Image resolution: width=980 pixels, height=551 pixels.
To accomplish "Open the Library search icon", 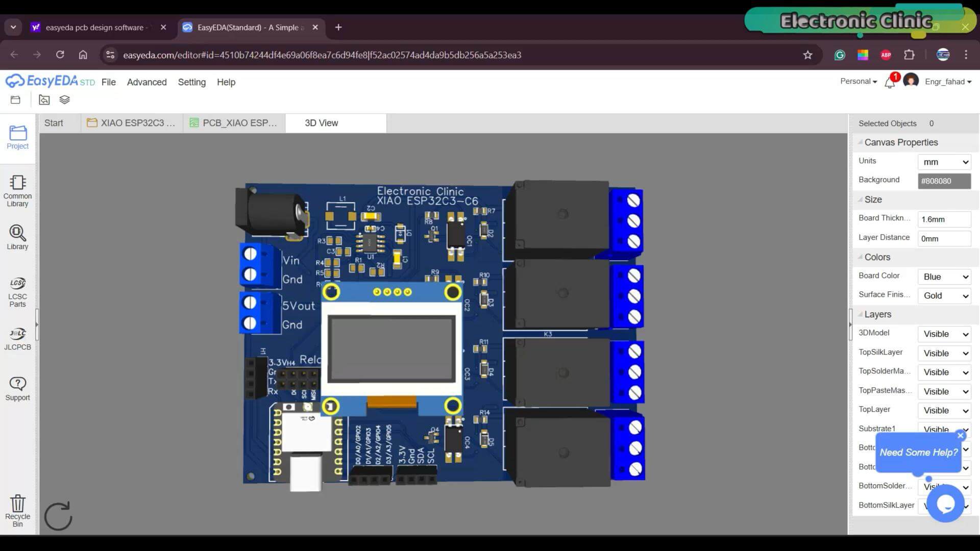I will click(18, 237).
